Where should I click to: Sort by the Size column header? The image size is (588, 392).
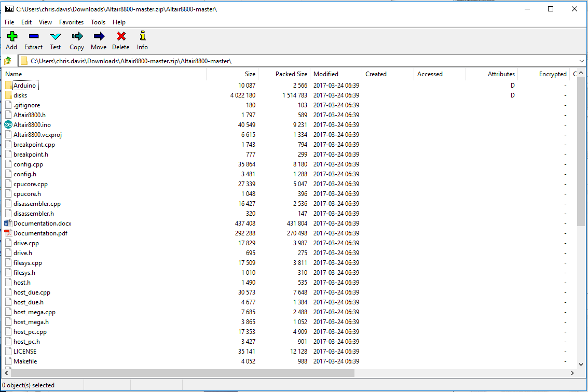click(x=232, y=74)
